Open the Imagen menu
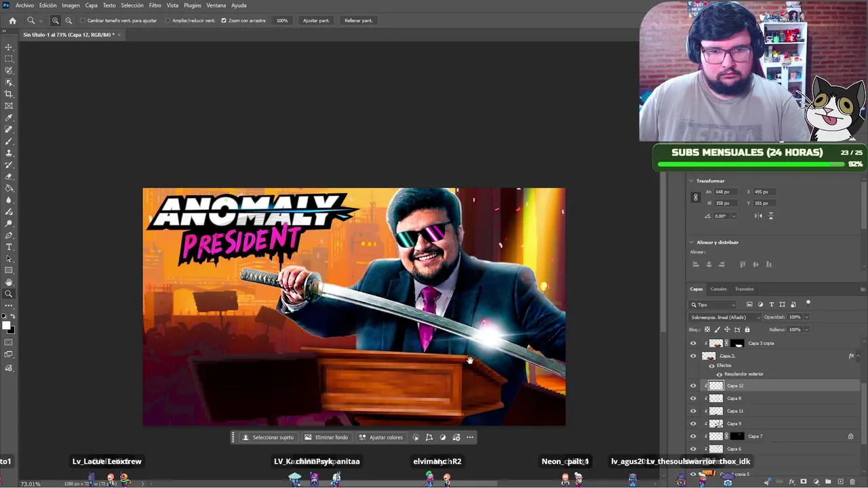This screenshot has width=868, height=488. 71,5
